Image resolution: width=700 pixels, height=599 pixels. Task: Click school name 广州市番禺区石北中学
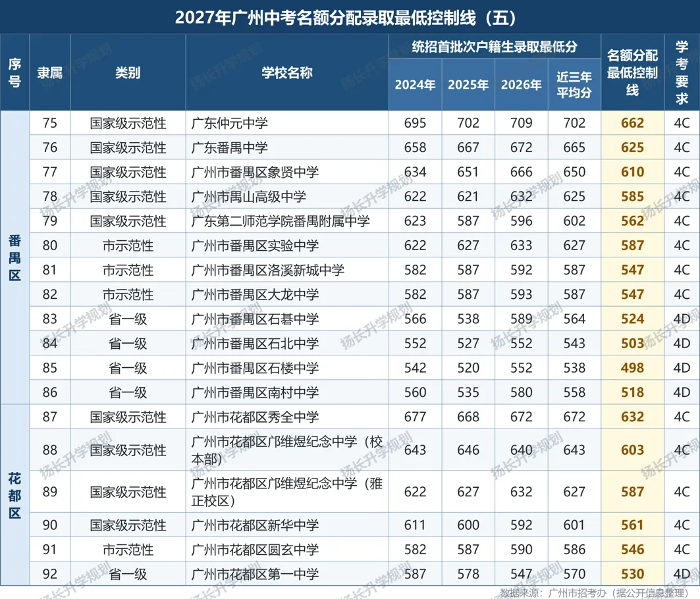point(255,344)
